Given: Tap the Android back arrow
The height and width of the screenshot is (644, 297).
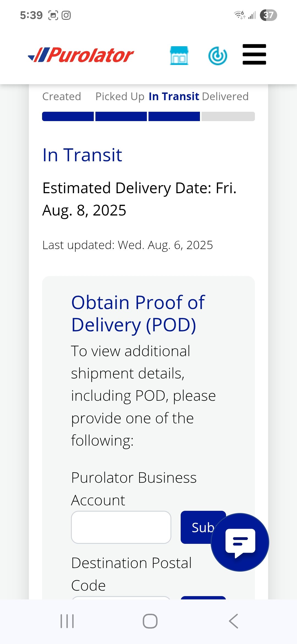Looking at the screenshot, I should pyautogui.click(x=233, y=621).
